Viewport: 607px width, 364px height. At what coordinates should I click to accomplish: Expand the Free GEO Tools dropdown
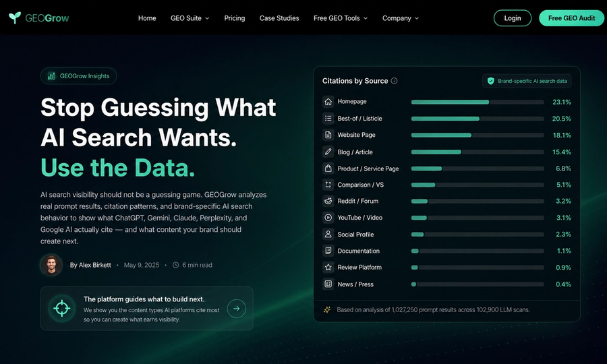point(341,18)
